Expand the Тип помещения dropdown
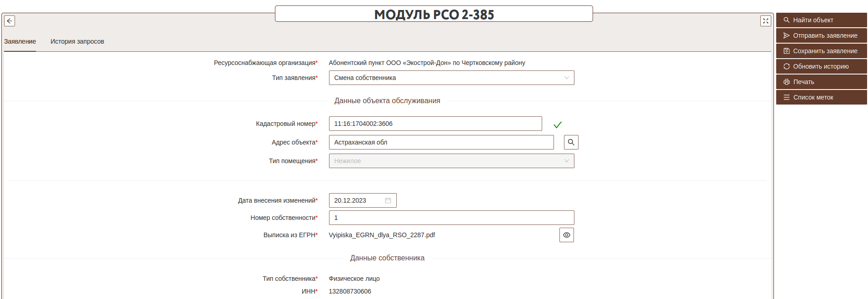Image resolution: width=868 pixels, height=299 pixels. coord(451,161)
